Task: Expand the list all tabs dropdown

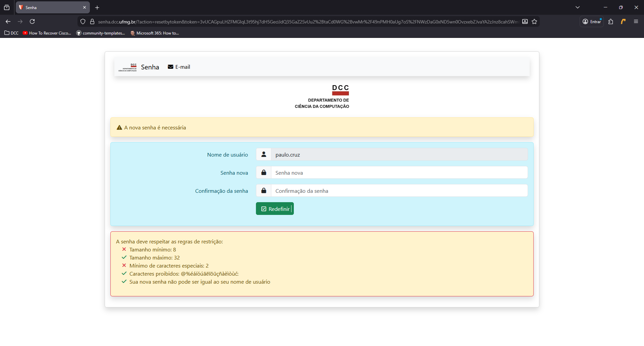Action: pyautogui.click(x=578, y=7)
